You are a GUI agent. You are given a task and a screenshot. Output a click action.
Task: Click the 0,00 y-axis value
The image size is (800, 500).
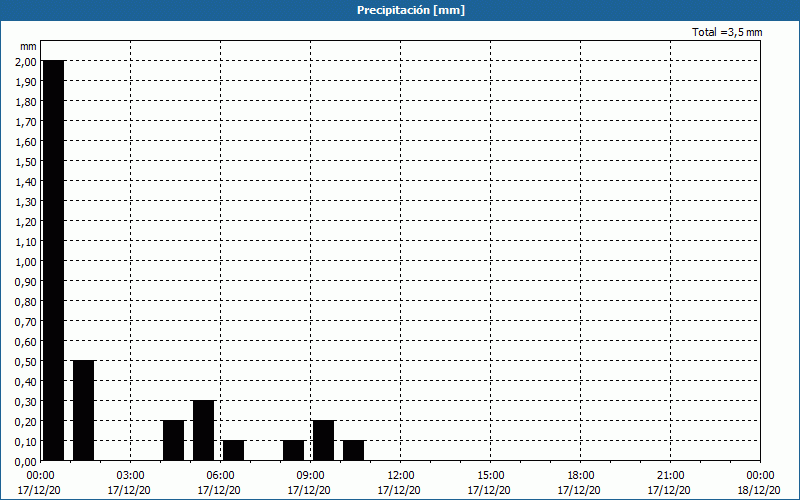[26, 462]
